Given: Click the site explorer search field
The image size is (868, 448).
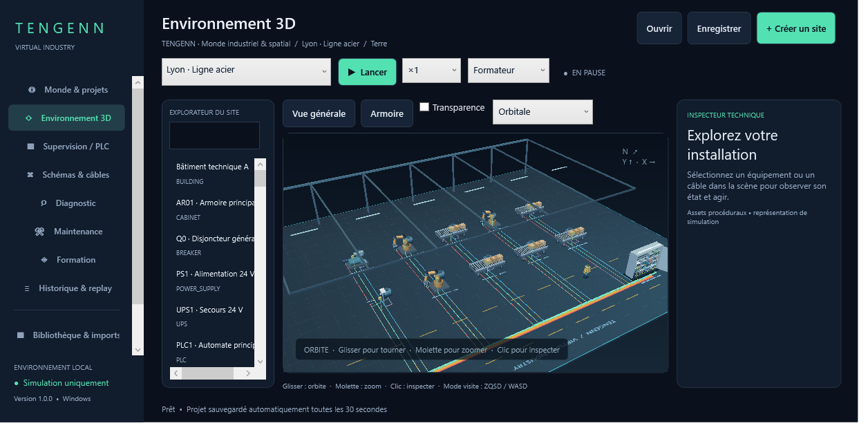Looking at the screenshot, I should [214, 136].
